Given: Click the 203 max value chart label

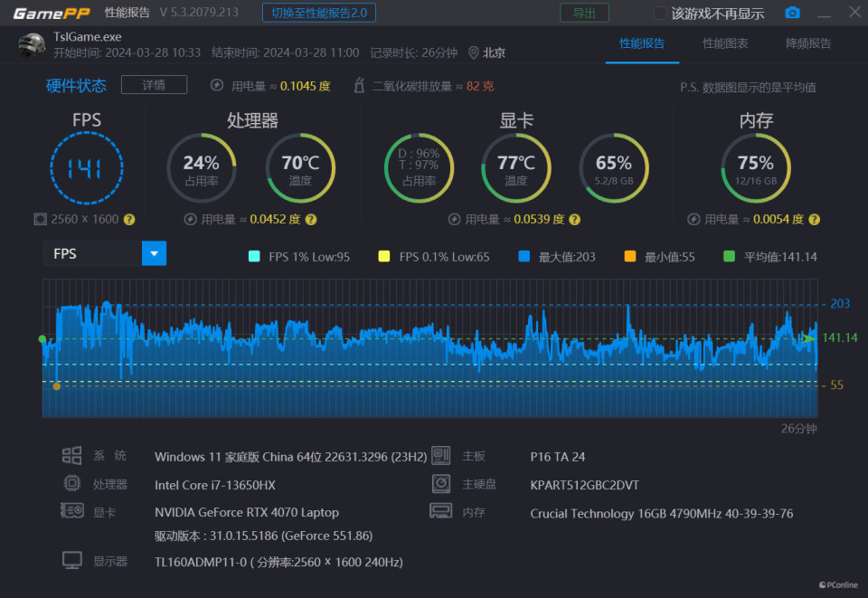Looking at the screenshot, I should 840,303.
